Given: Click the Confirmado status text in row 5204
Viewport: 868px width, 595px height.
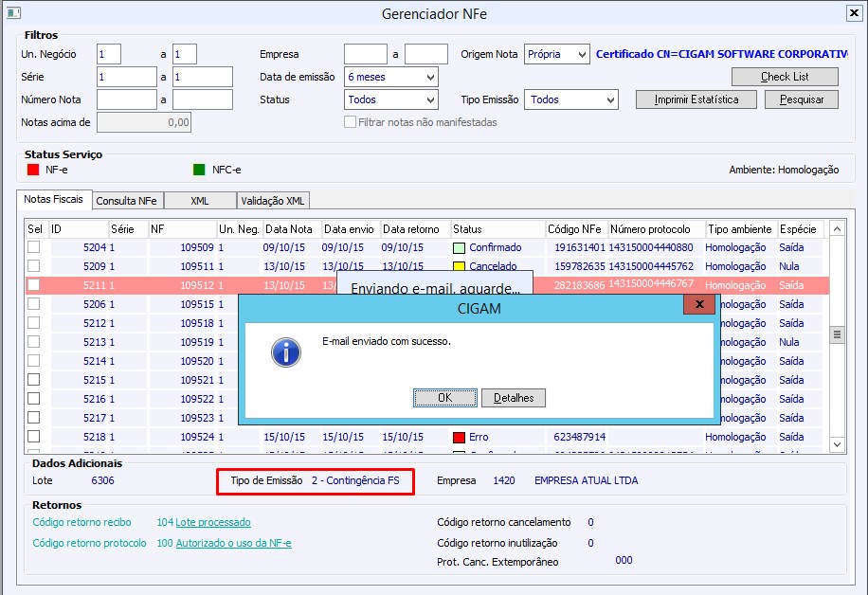Looking at the screenshot, I should pyautogui.click(x=496, y=247).
